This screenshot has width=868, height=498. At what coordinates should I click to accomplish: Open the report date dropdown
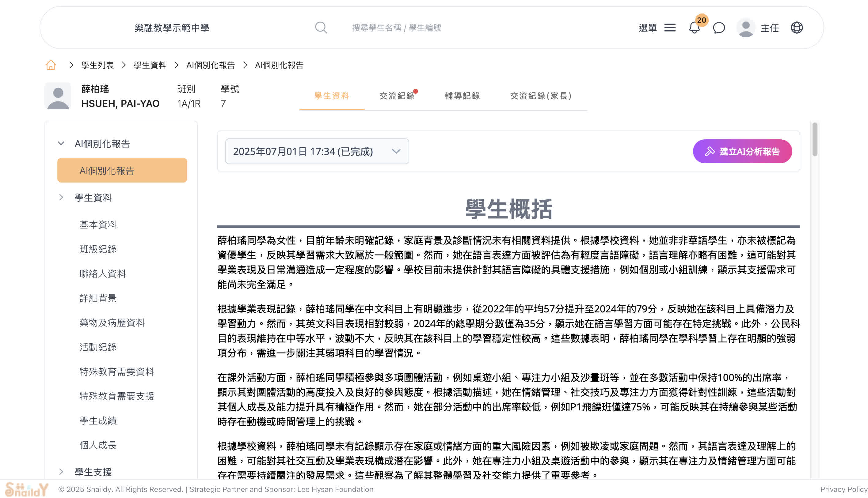pyautogui.click(x=317, y=151)
